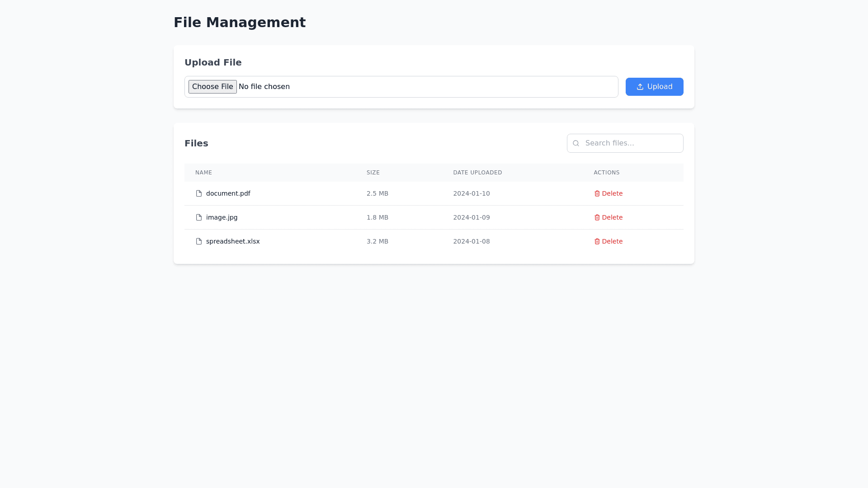868x488 pixels.
Task: Click the Name column header
Action: coord(203,173)
